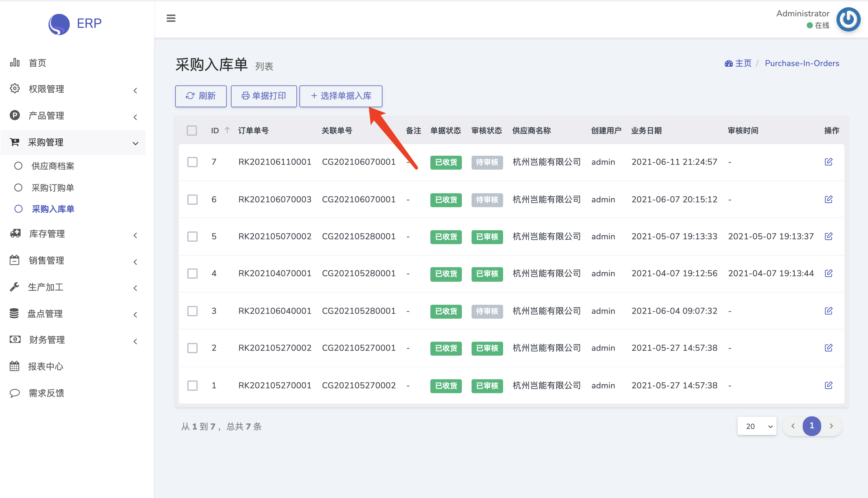Viewport: 868px width, 498px height.
Task: Click edit icon for order RK202105270001
Action: pos(828,386)
